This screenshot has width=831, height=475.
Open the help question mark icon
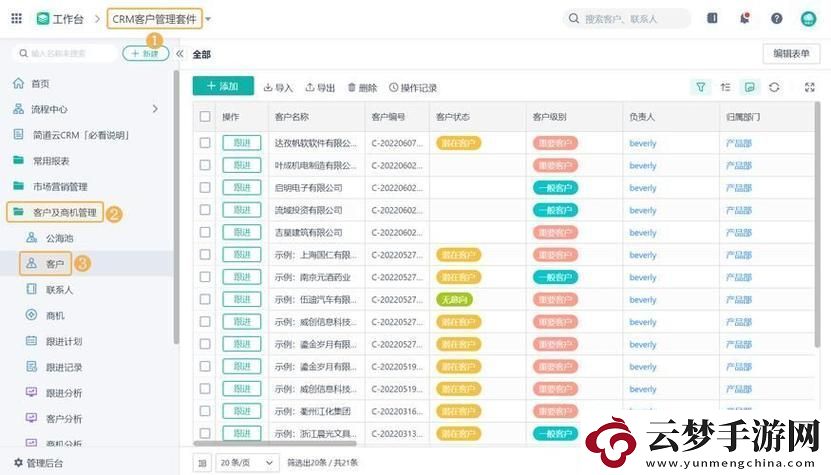tap(776, 19)
